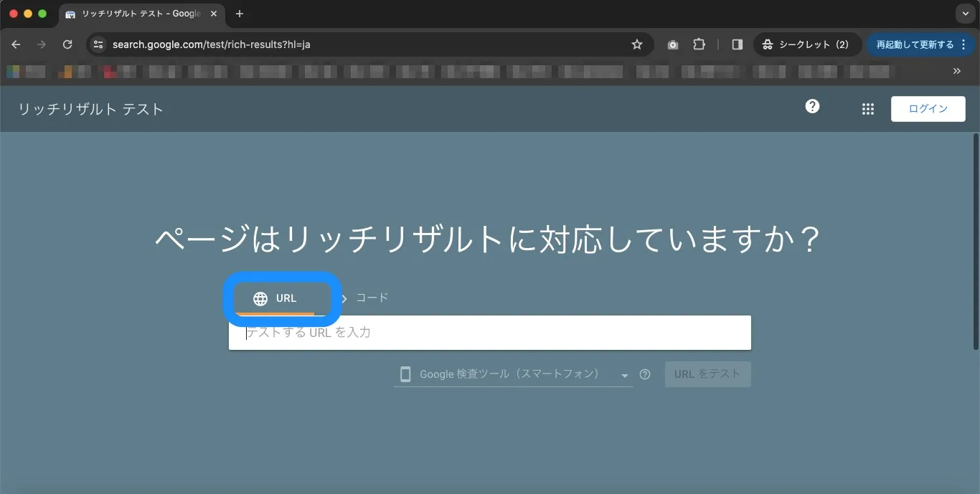The width and height of the screenshot is (980, 494).
Task: Click the camera extension icon
Action: click(673, 44)
